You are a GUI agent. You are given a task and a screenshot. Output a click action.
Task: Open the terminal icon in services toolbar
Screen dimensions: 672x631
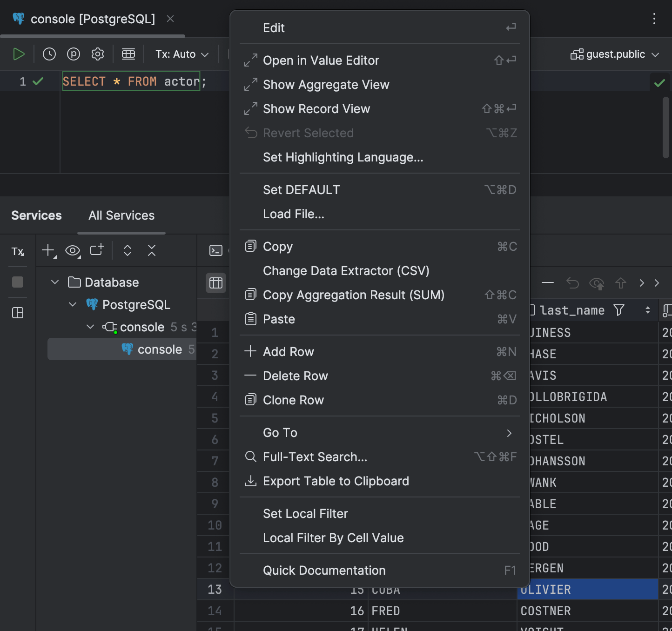pos(215,250)
